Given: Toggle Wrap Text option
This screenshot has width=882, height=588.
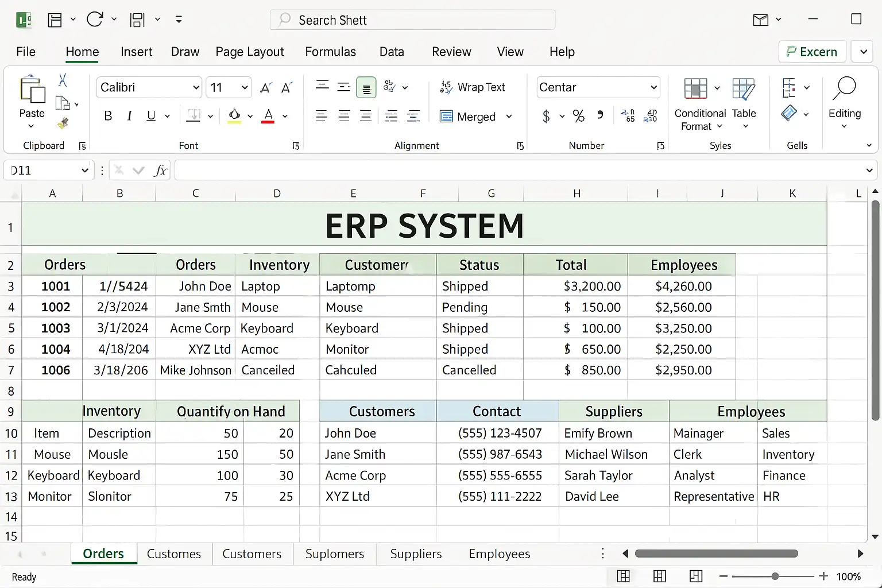Looking at the screenshot, I should (473, 87).
